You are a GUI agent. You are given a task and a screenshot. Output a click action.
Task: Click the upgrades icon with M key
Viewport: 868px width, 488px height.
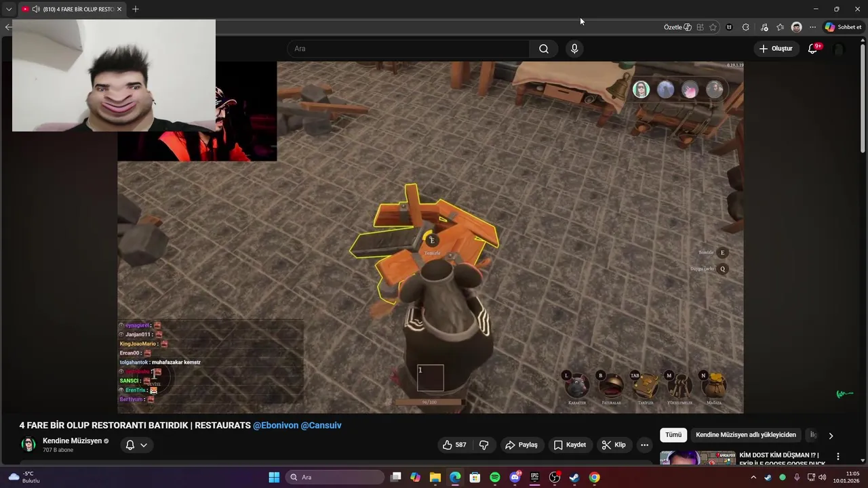(679, 386)
